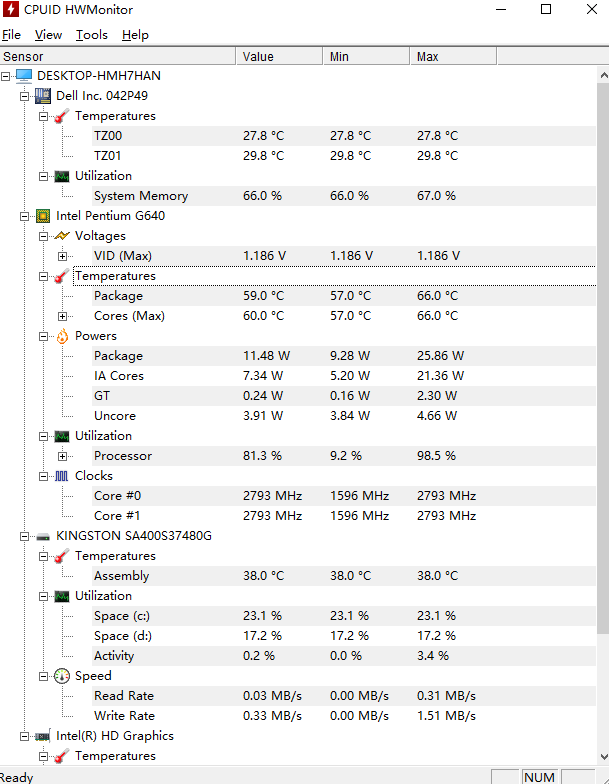Open the Help menu
The image size is (609, 784).
(135, 35)
